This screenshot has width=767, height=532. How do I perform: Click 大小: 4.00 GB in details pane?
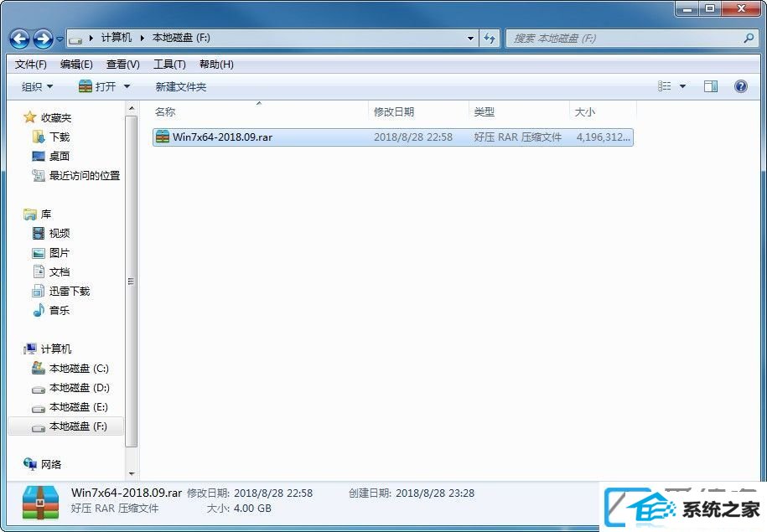tap(239, 508)
